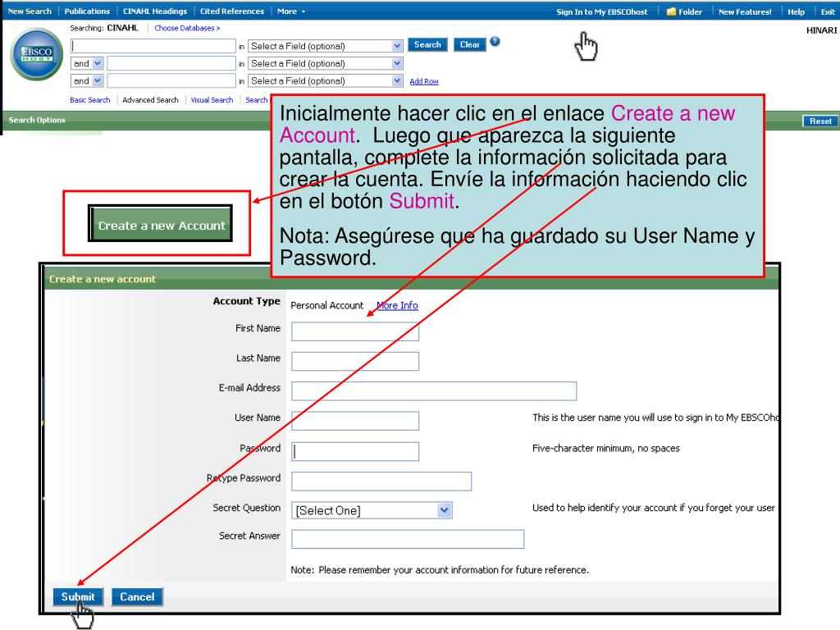Open More Info link
This screenshot has height=630, width=840.
(x=397, y=305)
